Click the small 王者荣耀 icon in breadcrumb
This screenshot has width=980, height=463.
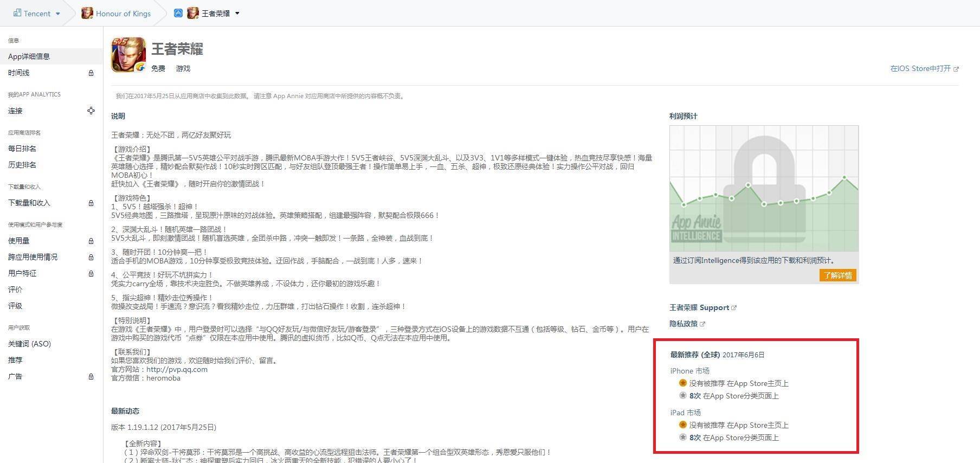192,13
